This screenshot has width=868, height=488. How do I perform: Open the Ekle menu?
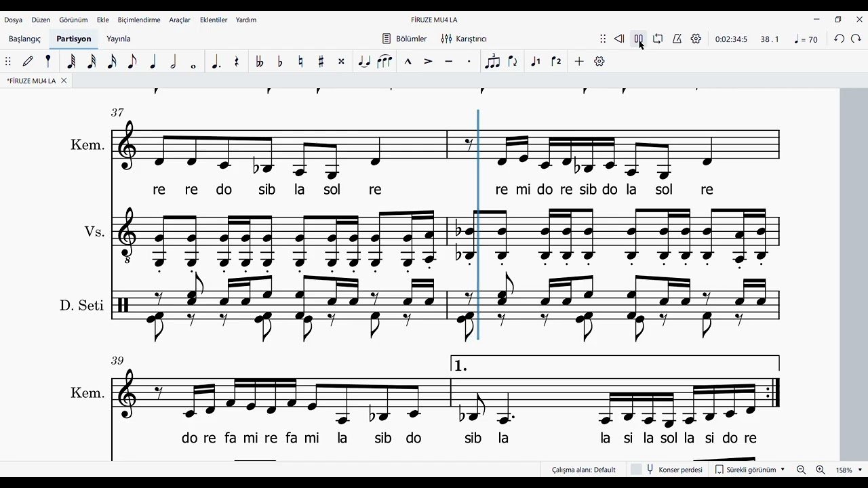click(103, 20)
